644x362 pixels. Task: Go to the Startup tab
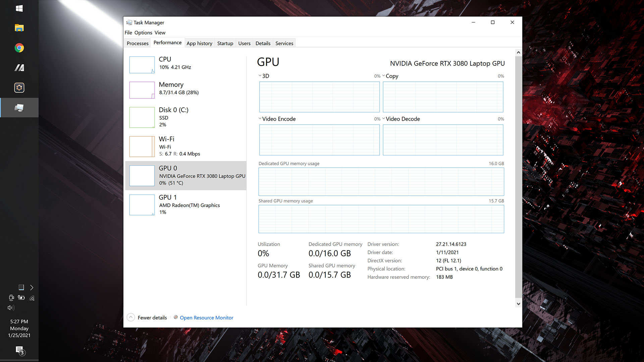tap(225, 43)
